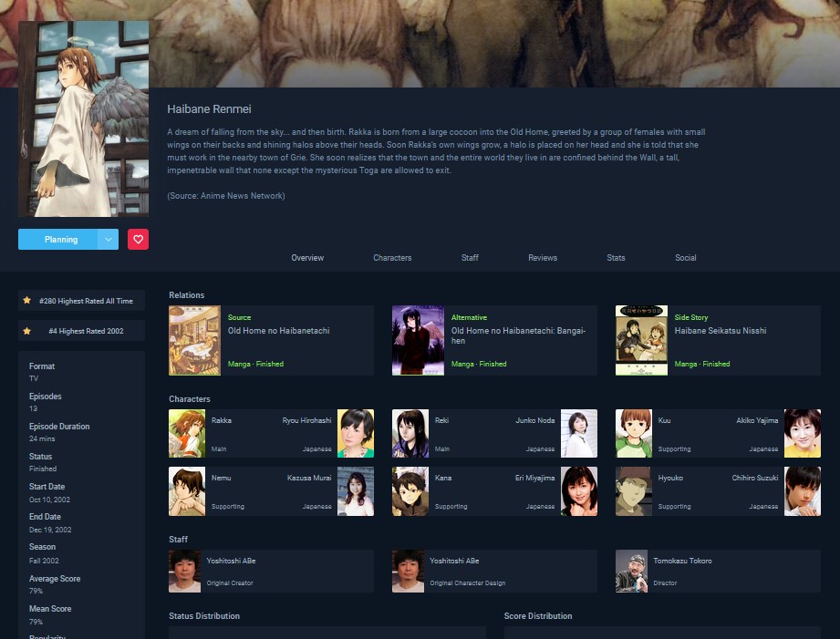Open Junko Noda voice actor photo

click(x=579, y=433)
